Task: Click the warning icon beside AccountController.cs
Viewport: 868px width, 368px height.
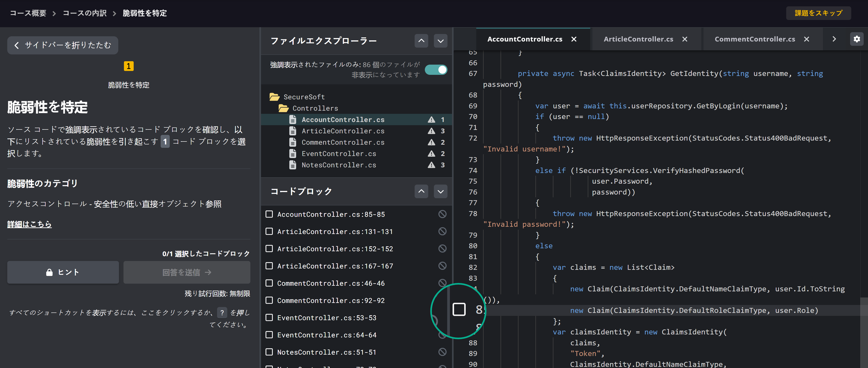Action: pos(431,119)
